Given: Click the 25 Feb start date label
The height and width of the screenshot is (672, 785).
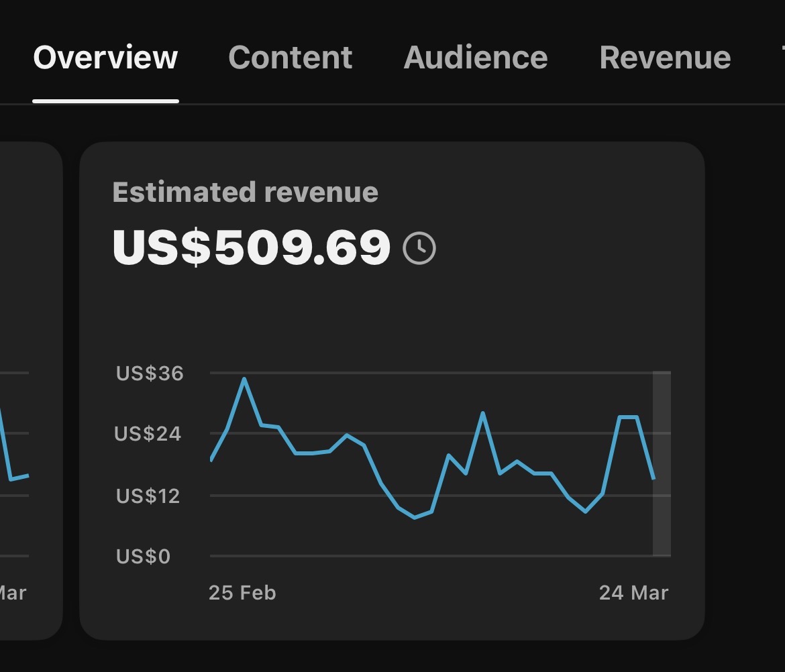Looking at the screenshot, I should coord(242,593).
